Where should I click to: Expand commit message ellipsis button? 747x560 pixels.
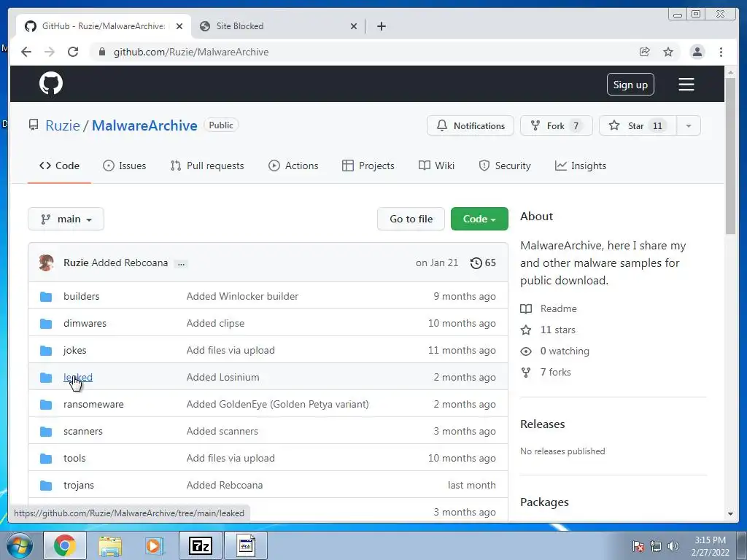click(x=181, y=263)
